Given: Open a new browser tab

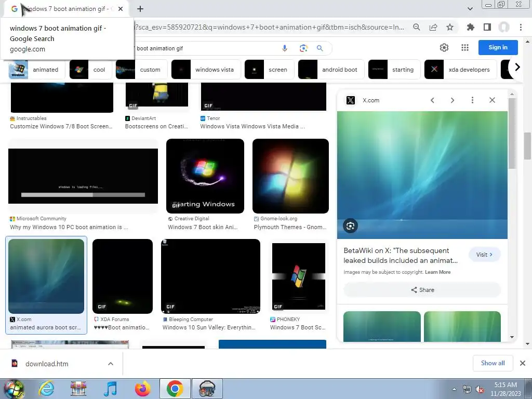Looking at the screenshot, I should point(140,9).
